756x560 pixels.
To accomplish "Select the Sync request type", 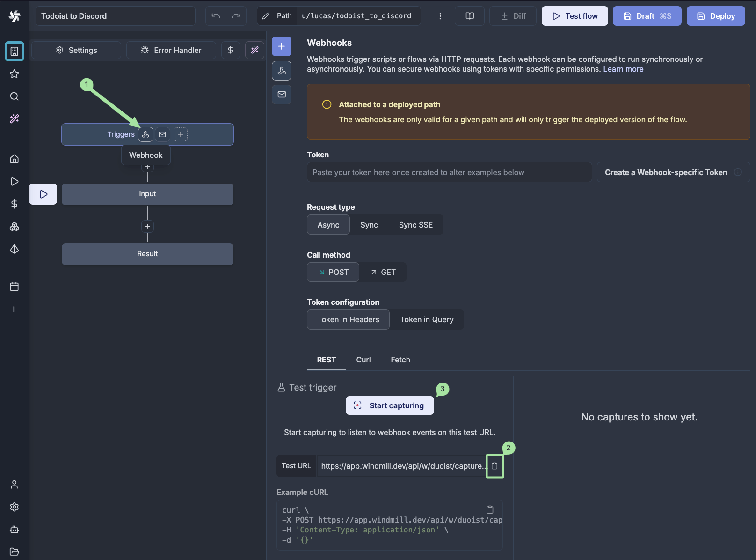I will (369, 225).
